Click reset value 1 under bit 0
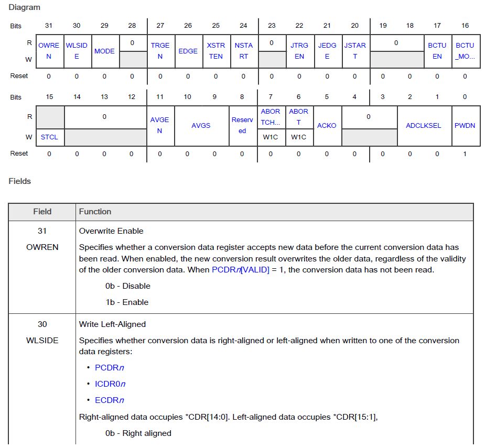This screenshot has width=496, height=448. click(465, 154)
